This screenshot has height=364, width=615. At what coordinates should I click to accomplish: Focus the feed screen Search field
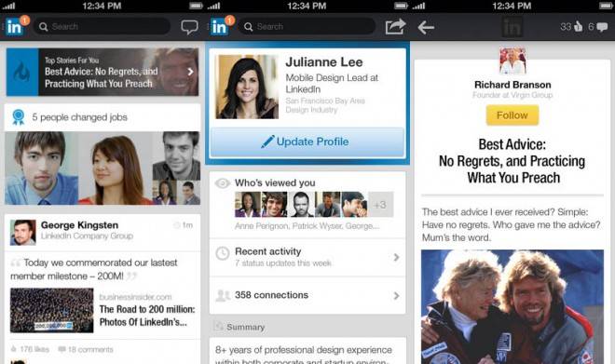102,27
